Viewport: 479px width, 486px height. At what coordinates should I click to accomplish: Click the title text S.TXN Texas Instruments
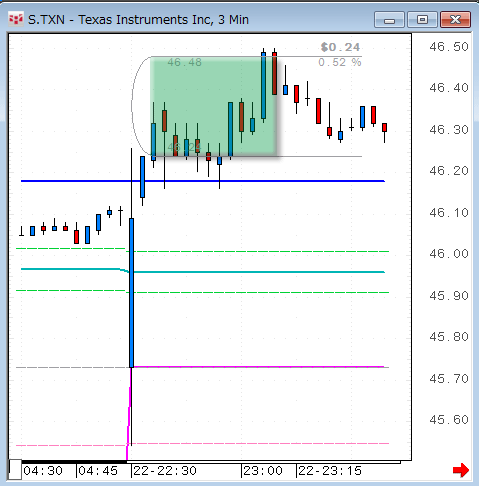pos(138,20)
